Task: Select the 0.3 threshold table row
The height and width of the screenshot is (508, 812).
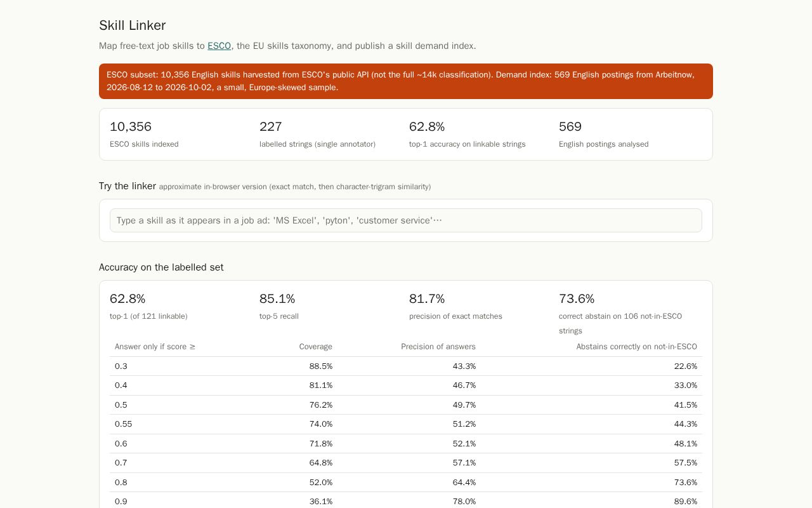Action: point(406,366)
